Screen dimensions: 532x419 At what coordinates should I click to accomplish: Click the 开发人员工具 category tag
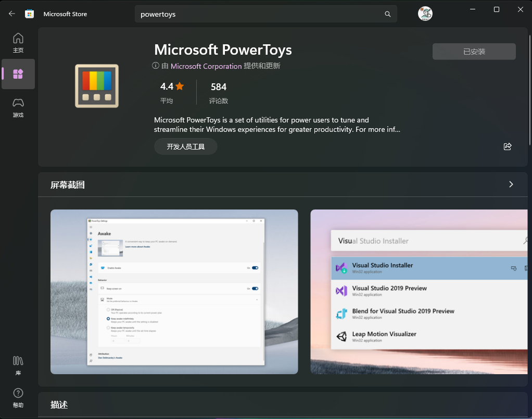pos(185,147)
